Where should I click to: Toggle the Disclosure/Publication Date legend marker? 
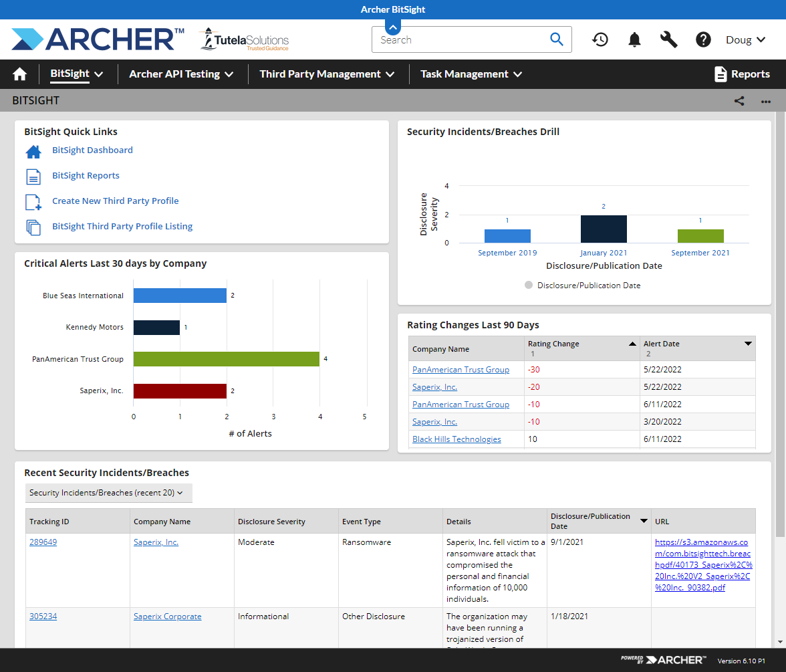(529, 286)
